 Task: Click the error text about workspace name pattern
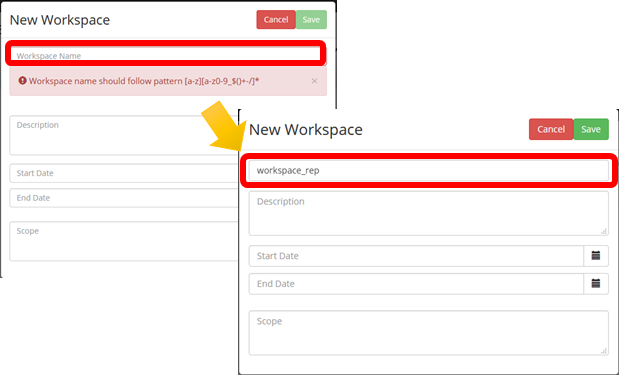click(x=144, y=81)
